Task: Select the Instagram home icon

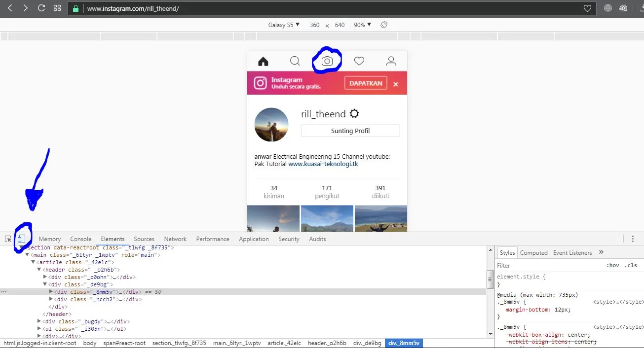Action: [x=263, y=61]
